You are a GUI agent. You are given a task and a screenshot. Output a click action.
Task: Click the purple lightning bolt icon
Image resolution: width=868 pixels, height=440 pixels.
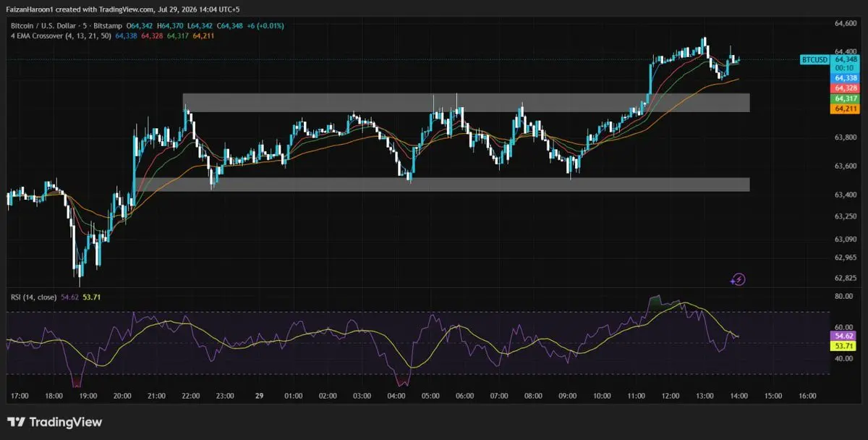738,279
